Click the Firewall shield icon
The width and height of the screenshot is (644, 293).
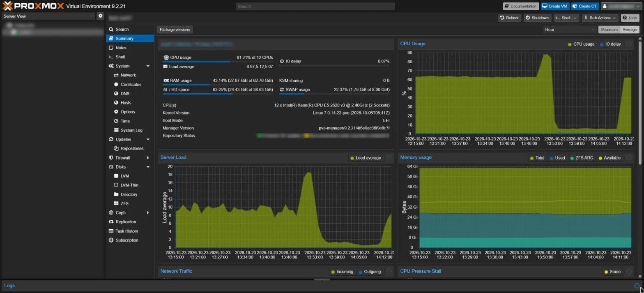(111, 158)
